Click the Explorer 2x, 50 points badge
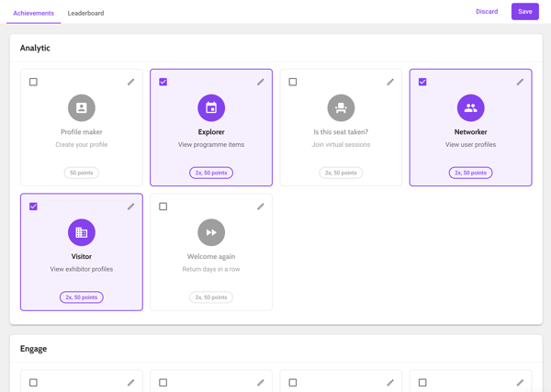 [211, 173]
